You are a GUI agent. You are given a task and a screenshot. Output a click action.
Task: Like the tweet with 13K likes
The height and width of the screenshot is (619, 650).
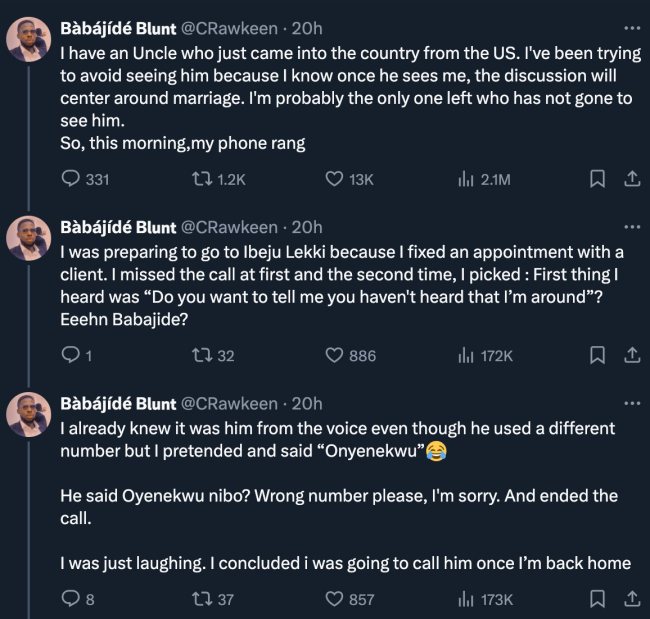click(x=336, y=179)
